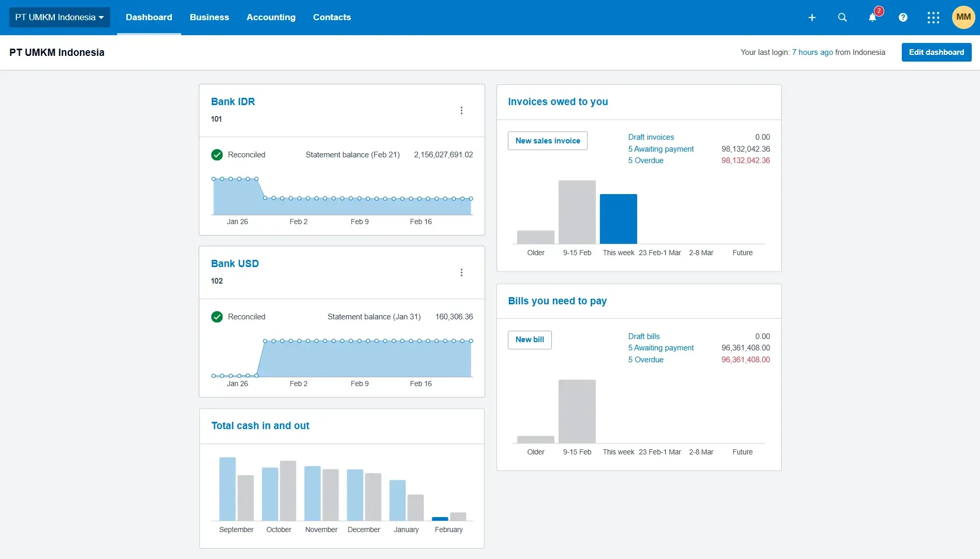Image resolution: width=980 pixels, height=559 pixels.
Task: Click the 7 hours ago login link
Action: pos(812,52)
